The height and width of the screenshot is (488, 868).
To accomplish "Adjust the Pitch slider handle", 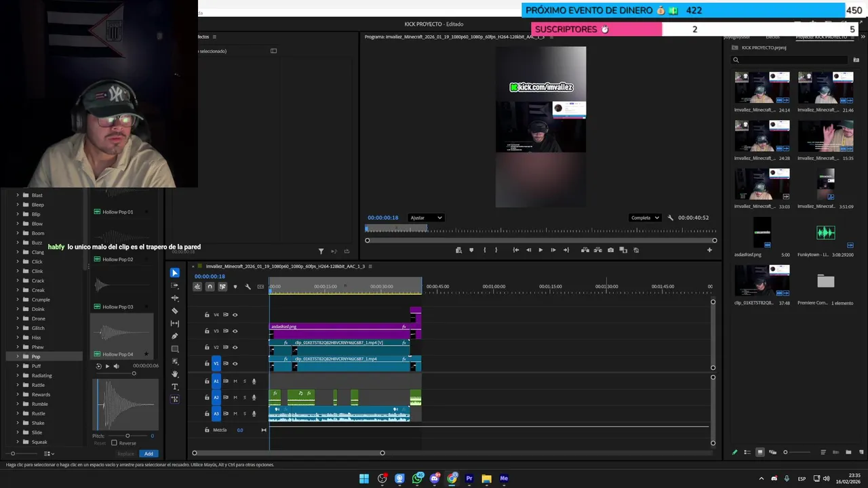I will coord(127,436).
